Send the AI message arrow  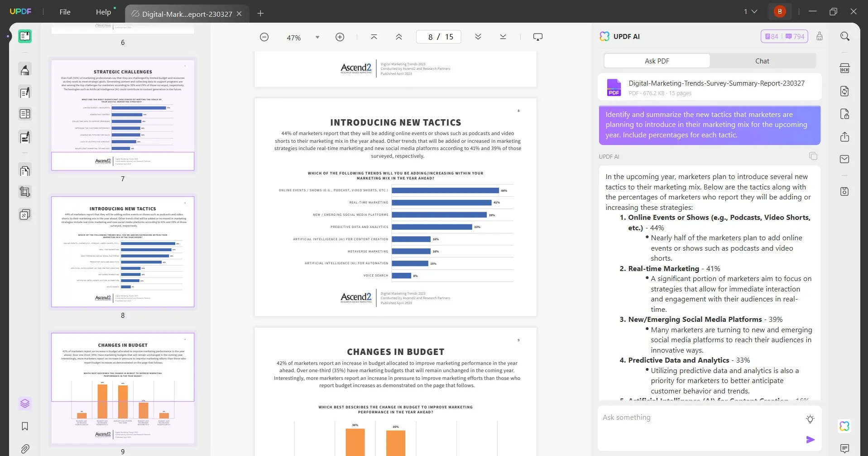coord(810,440)
